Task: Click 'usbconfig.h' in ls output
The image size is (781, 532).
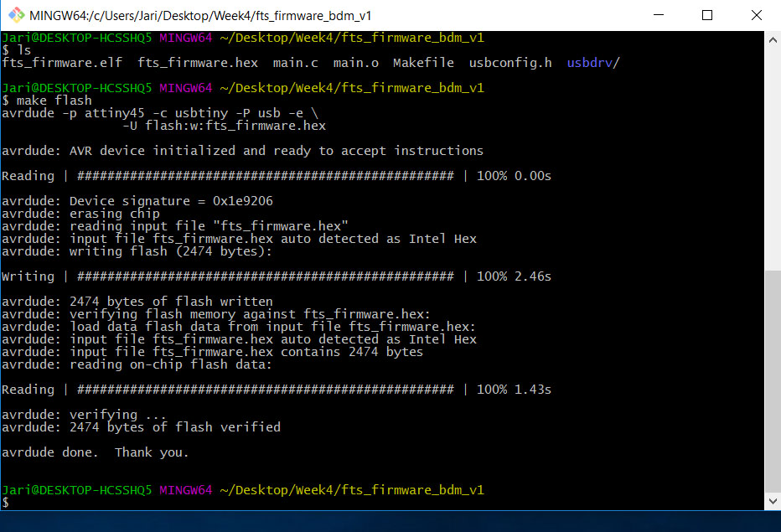Action: tap(510, 63)
